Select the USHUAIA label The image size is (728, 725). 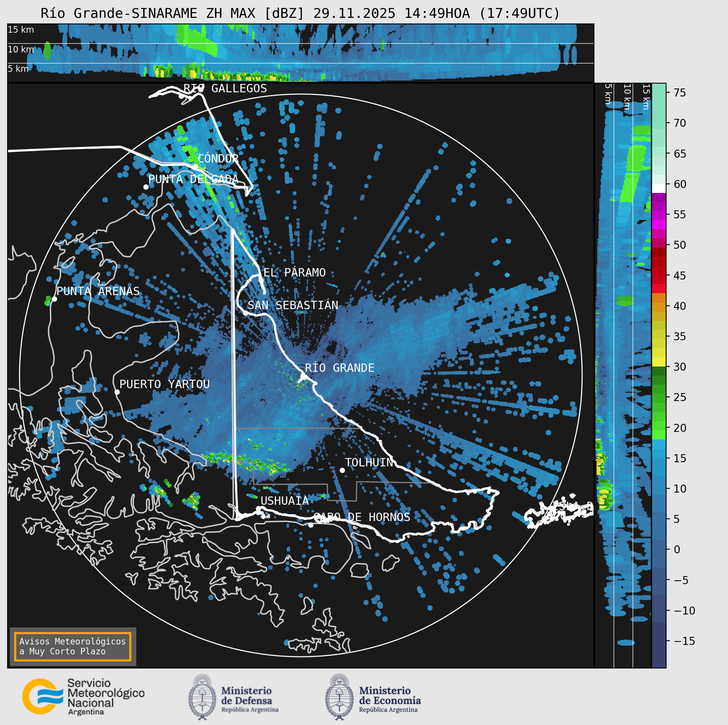pyautogui.click(x=284, y=501)
